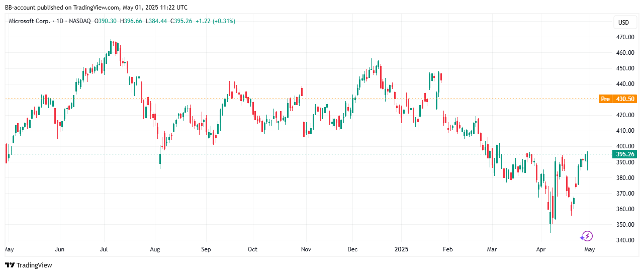Click the Aug label on time axis
This screenshot has height=274, width=644.
[155, 249]
